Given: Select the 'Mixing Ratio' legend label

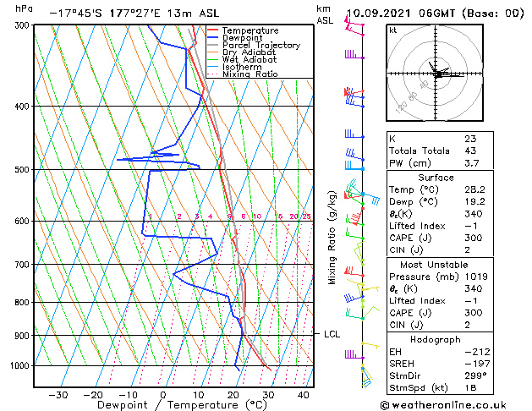Looking at the screenshot, I should pyautogui.click(x=250, y=74).
